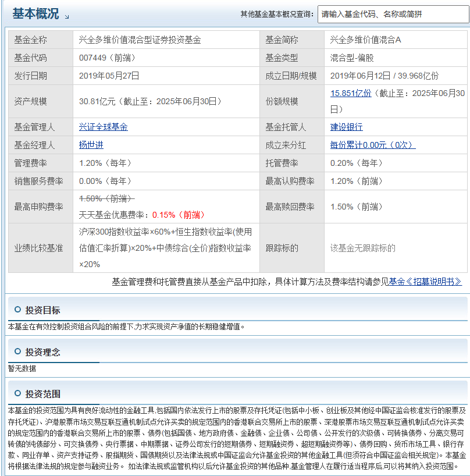Screen dimensions: 470x476
Task: Click the 其他基金基本概况查询 label
Action: pos(277,14)
